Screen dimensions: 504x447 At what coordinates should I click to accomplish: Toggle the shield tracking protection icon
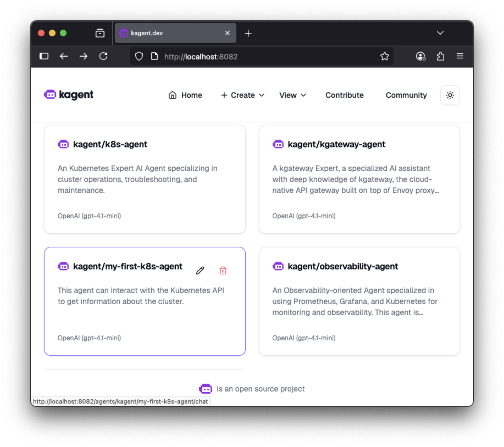(139, 56)
